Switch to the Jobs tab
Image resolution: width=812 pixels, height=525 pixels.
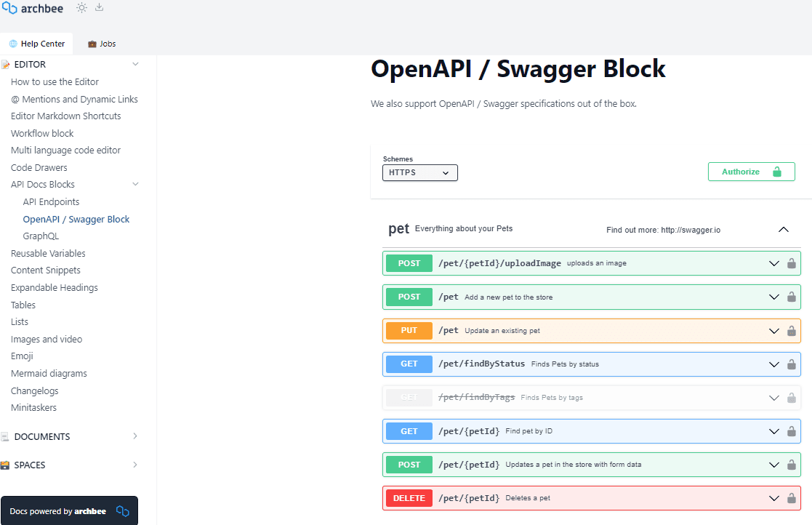(x=101, y=43)
